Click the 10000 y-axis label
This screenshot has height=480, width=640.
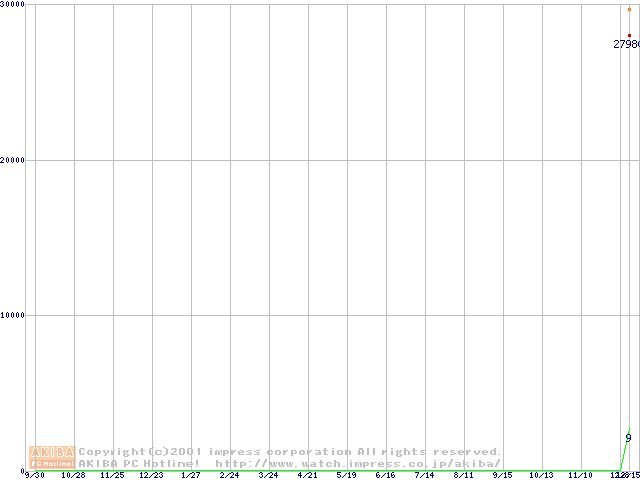click(13, 315)
